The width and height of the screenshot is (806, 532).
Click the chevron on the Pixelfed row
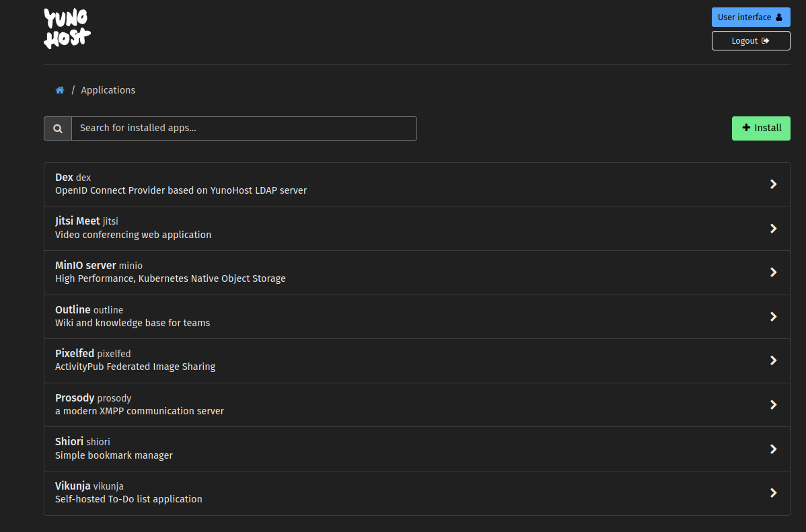773,360
